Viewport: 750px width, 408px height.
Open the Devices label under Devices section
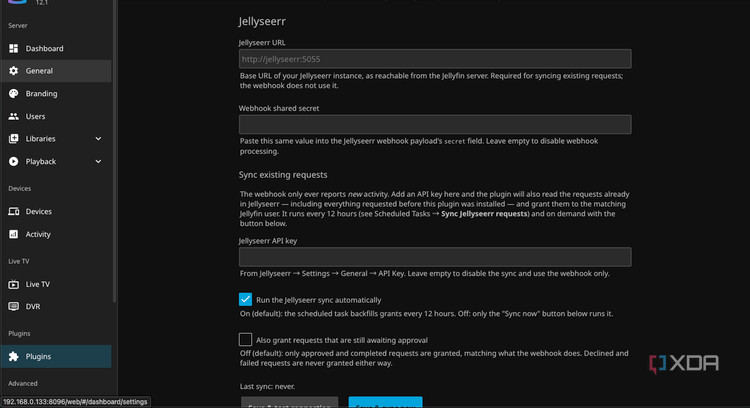(x=39, y=211)
